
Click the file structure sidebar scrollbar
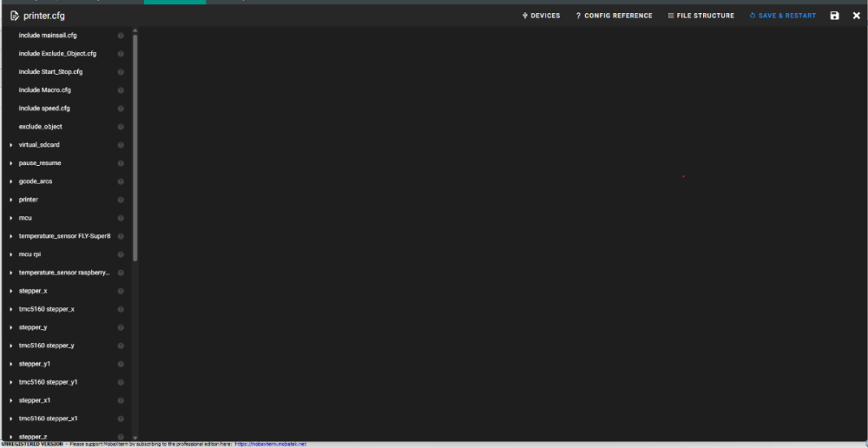(135, 148)
